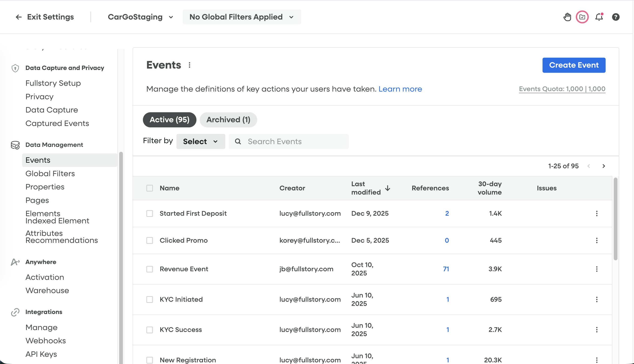Expand the CarGoStaging org dropdown
This screenshot has height=364, width=634.
140,17
